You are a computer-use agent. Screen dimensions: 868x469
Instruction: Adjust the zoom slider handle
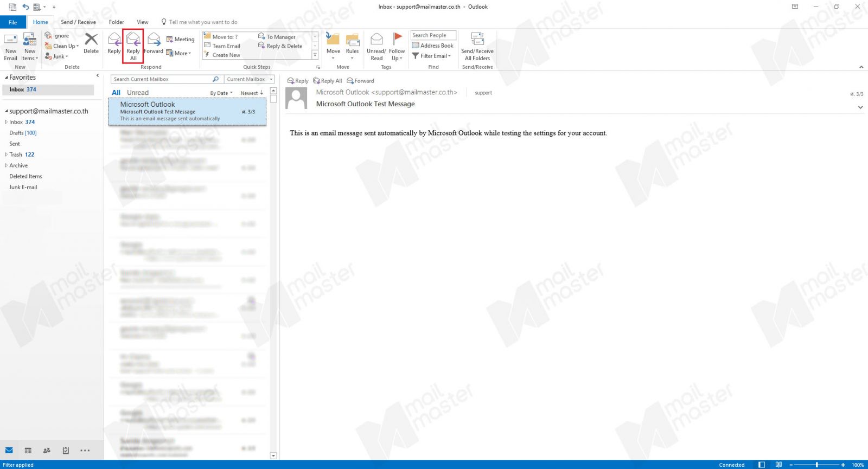[816, 465]
